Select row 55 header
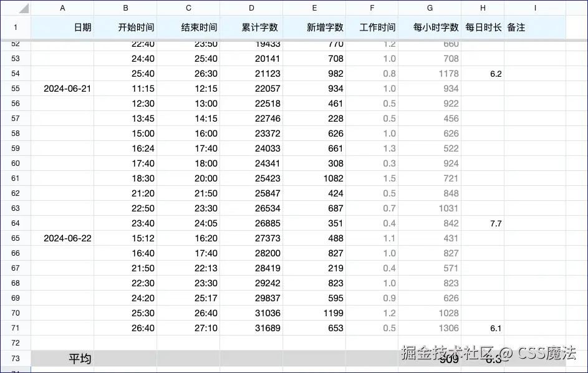The width and height of the screenshot is (588, 373). (16, 89)
